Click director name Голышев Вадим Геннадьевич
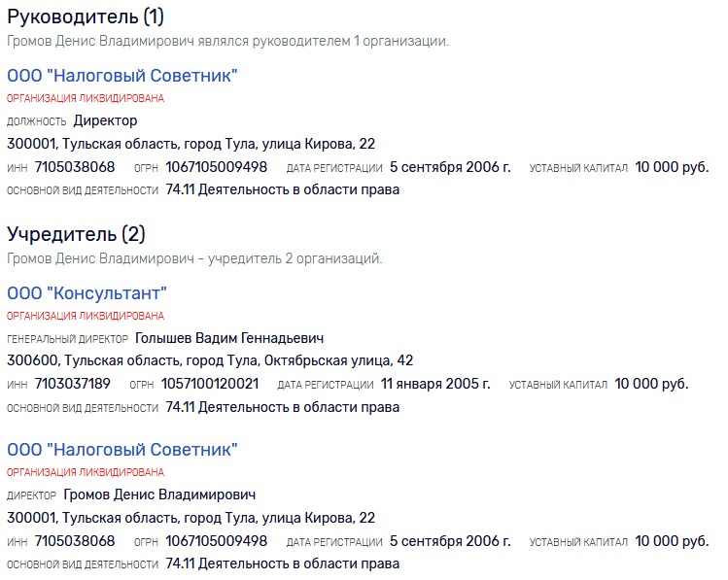 click(229, 338)
